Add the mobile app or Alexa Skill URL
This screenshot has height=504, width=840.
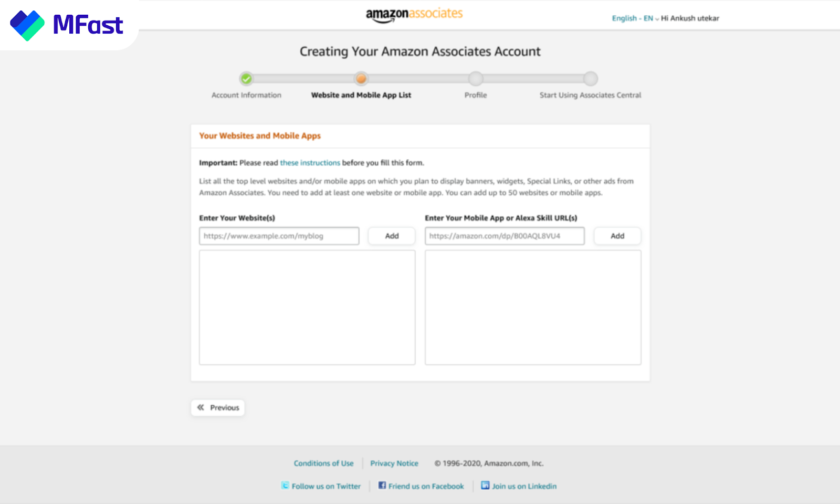point(617,236)
